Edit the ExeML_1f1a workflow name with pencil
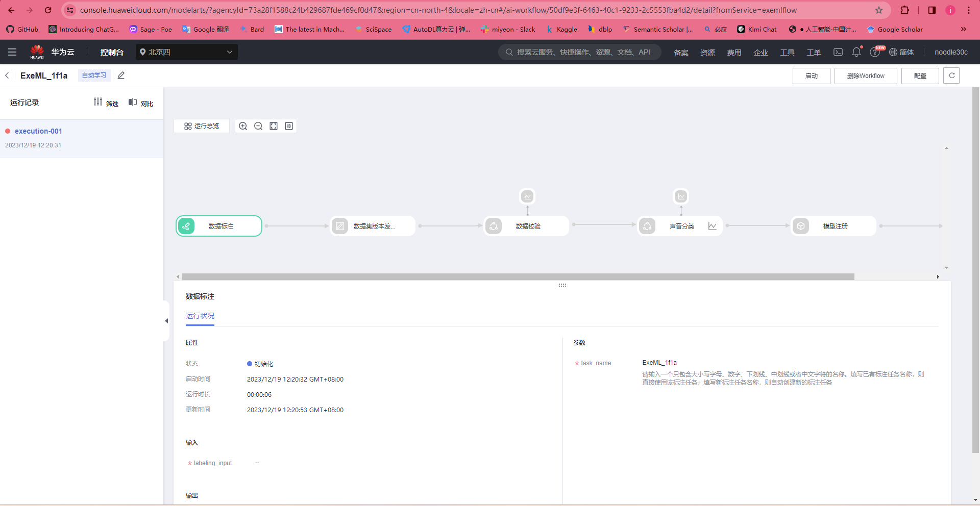Screen dimensions: 980x506 click(121, 75)
